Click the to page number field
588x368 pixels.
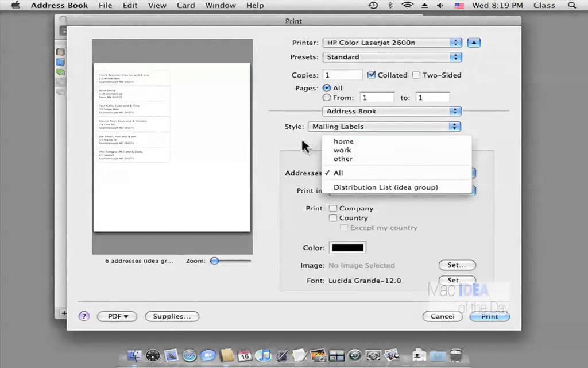432,98
